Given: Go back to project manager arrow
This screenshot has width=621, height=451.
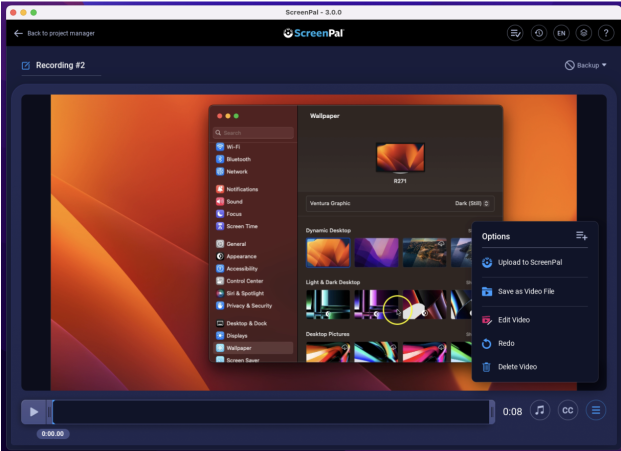Looking at the screenshot, I should tap(18, 33).
